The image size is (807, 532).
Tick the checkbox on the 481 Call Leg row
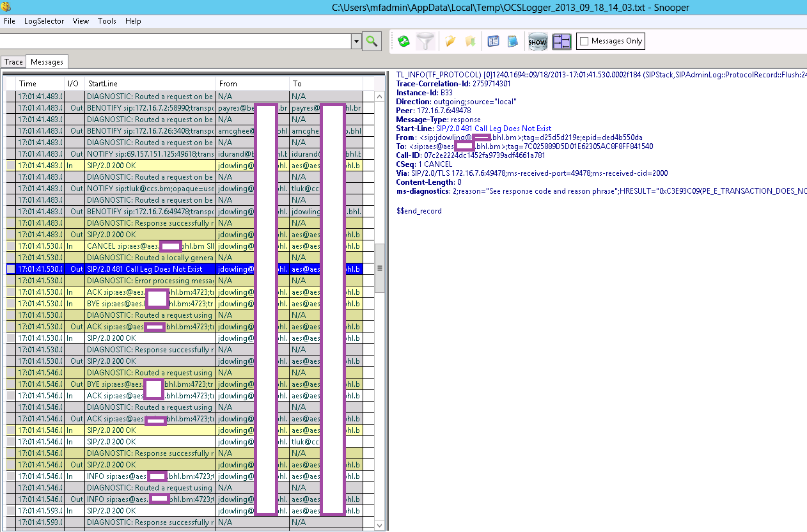[x=10, y=269]
